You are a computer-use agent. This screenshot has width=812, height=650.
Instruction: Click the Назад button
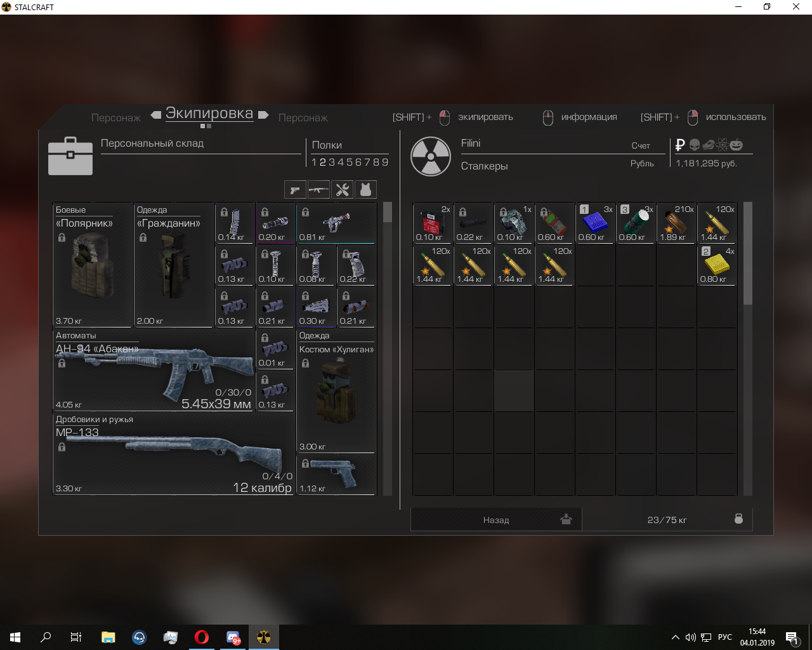496,519
